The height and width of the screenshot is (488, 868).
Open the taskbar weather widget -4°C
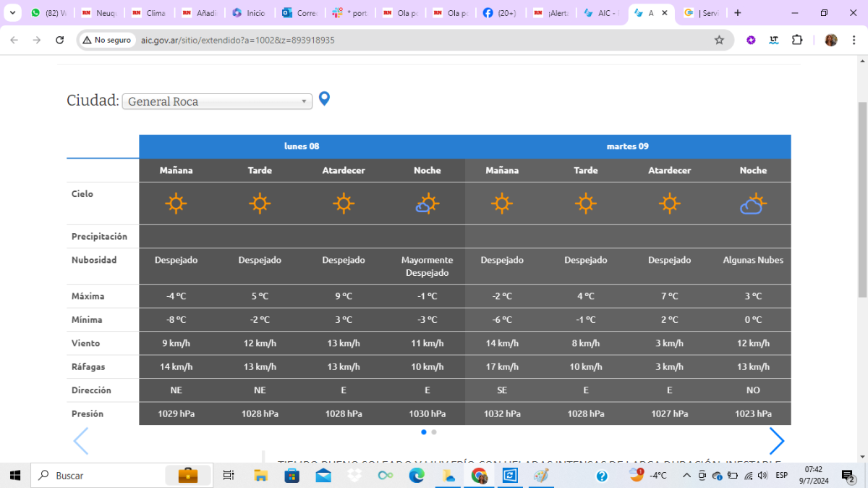click(x=648, y=476)
